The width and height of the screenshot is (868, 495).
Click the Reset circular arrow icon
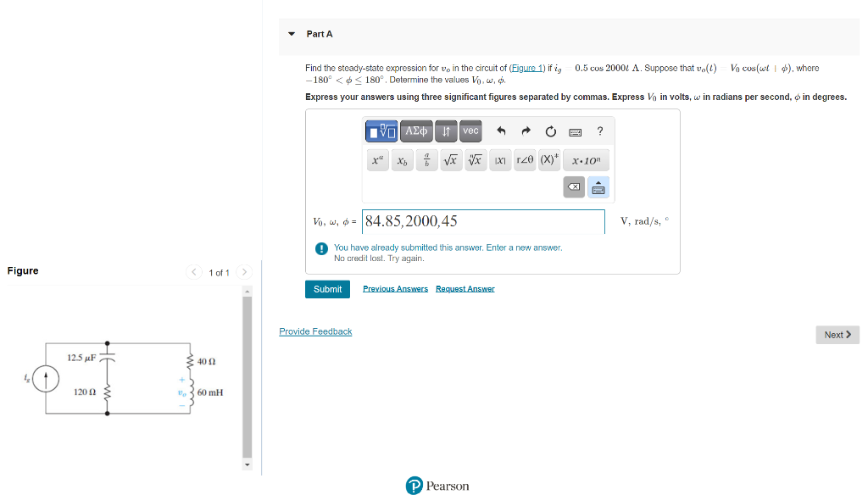pos(550,131)
